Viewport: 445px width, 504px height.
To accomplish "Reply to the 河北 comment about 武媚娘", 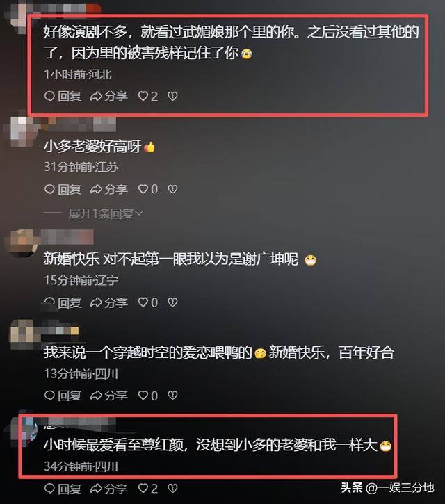I will click(x=63, y=96).
